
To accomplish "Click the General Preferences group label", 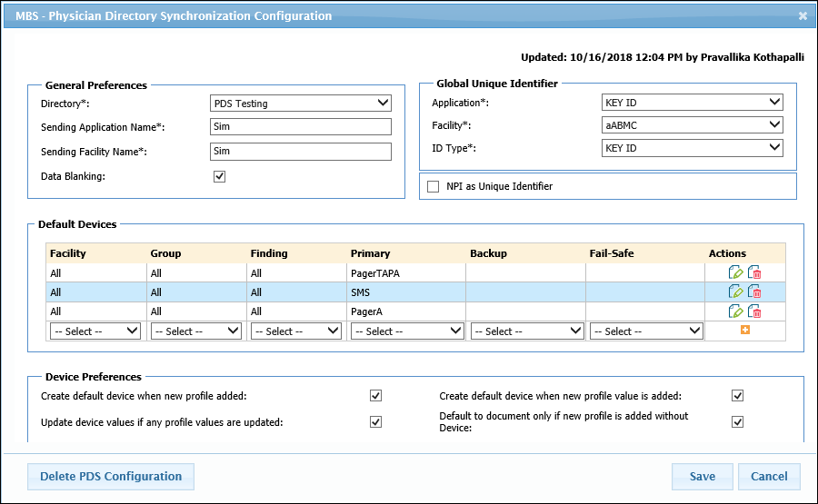I will 96,85.
